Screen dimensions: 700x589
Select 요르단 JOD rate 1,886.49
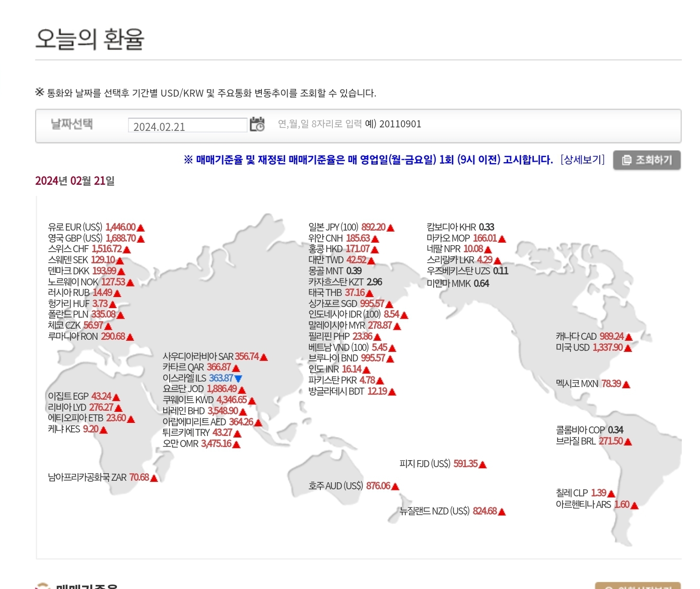(222, 389)
